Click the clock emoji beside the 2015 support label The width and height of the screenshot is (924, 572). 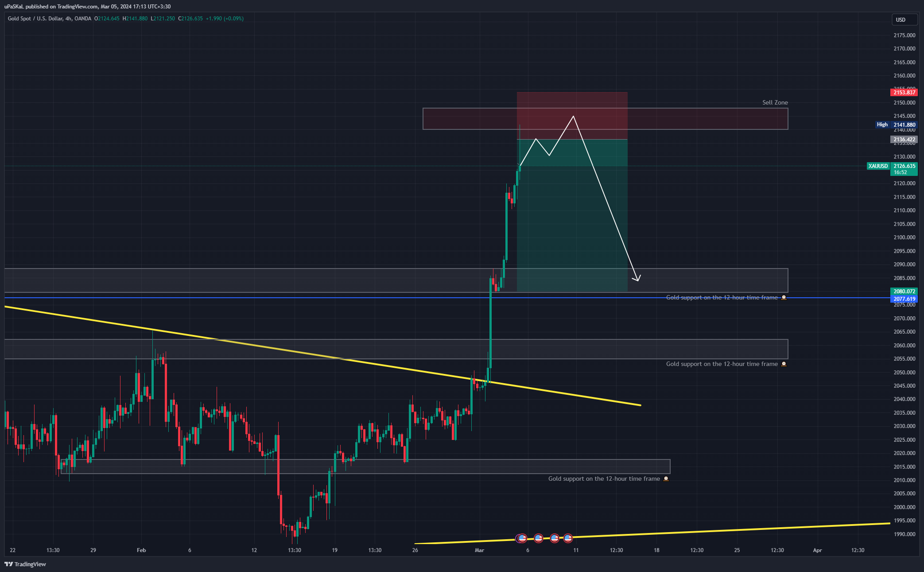666,479
